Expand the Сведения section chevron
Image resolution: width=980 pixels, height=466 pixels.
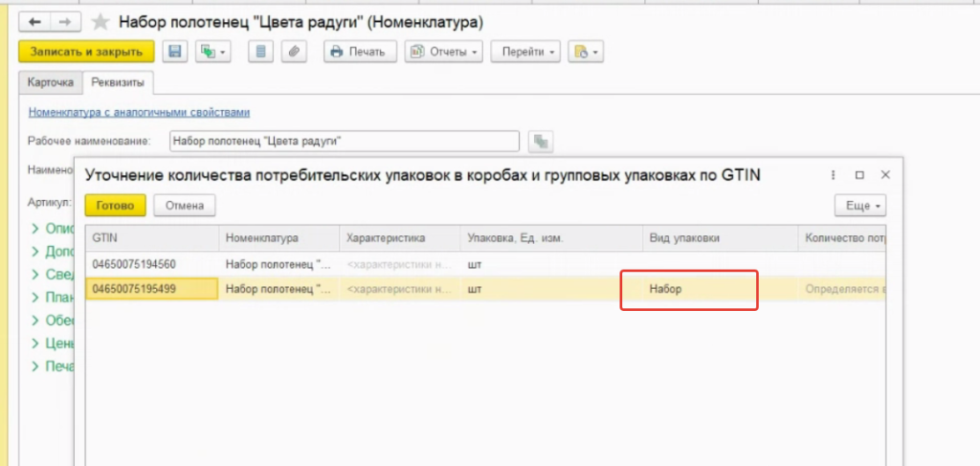pos(35,274)
